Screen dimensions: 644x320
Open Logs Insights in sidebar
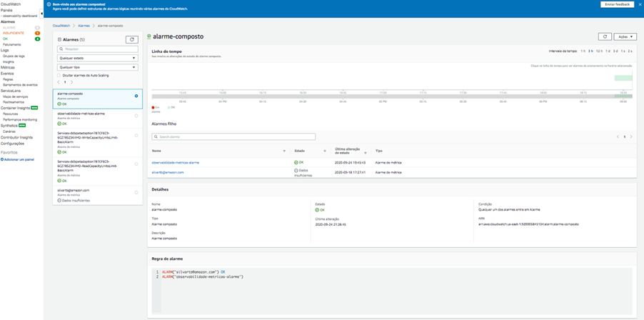click(9, 61)
